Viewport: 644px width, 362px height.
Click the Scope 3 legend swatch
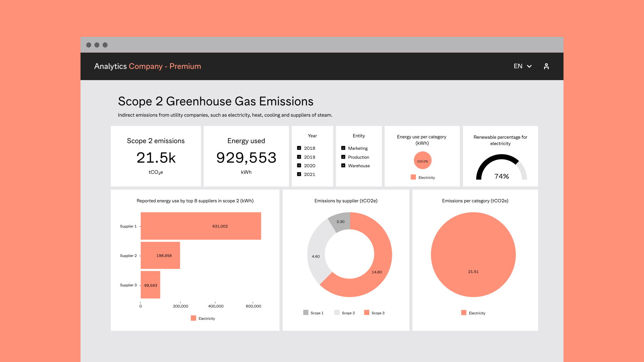pos(367,312)
